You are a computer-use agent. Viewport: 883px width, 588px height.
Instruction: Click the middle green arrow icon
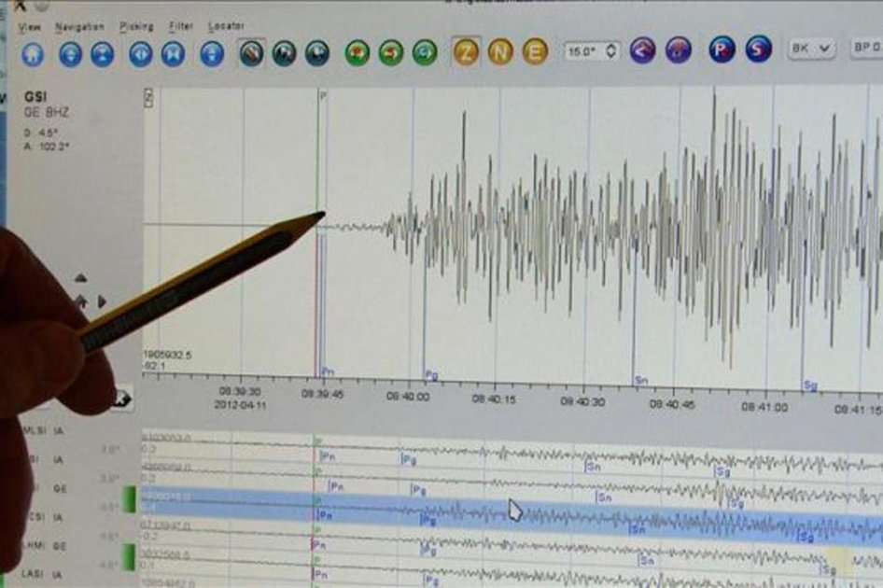(391, 53)
